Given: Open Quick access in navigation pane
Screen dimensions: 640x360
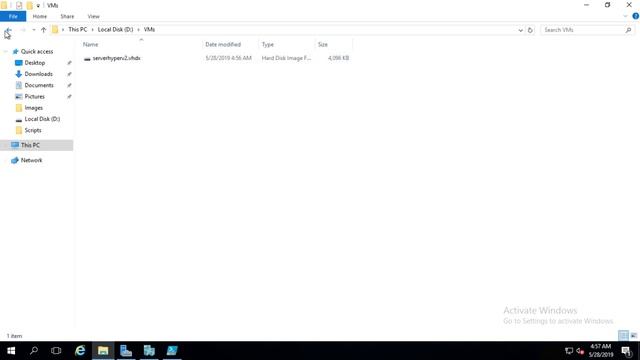Looking at the screenshot, I should (x=37, y=51).
